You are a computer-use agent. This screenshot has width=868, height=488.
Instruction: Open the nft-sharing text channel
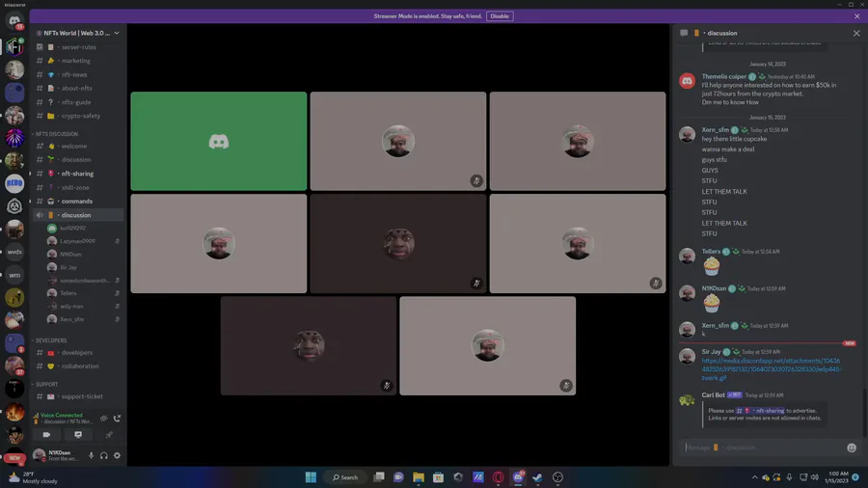77,174
